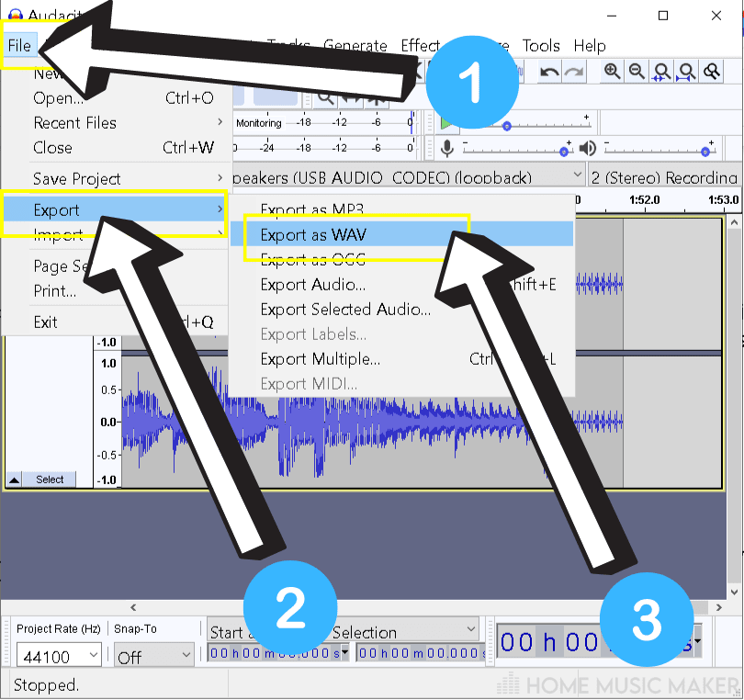The width and height of the screenshot is (744, 700).
Task: Open the Tools menu
Action: point(541,46)
